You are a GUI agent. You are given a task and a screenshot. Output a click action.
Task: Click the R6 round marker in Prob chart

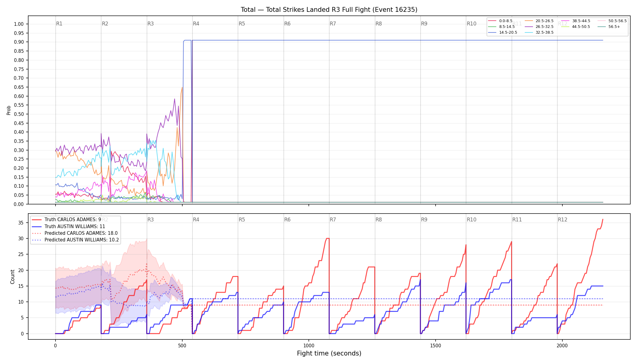pos(287,24)
